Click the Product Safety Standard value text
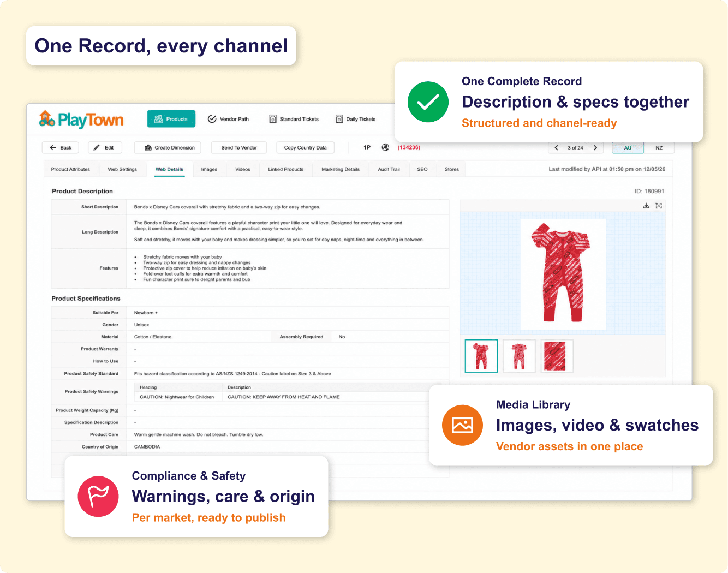This screenshot has width=728, height=573. point(232,374)
